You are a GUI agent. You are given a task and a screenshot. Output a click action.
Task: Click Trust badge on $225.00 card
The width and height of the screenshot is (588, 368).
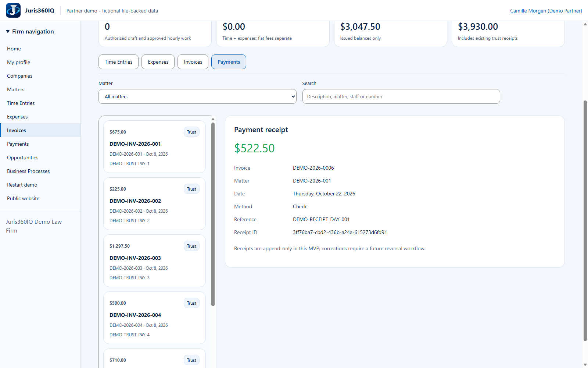[x=191, y=189]
